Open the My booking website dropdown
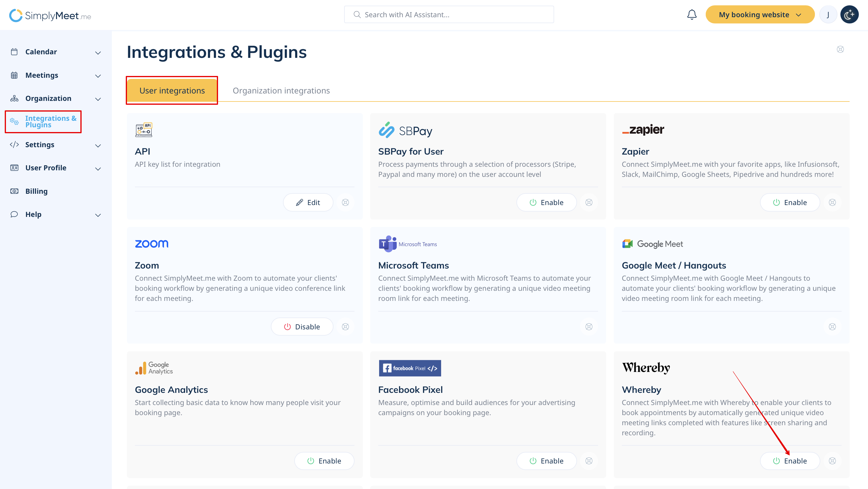The width and height of the screenshot is (868, 489). click(x=759, y=15)
